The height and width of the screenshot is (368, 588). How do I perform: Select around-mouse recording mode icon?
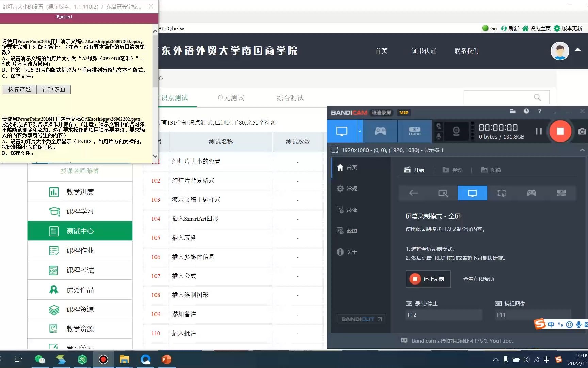click(x=502, y=193)
